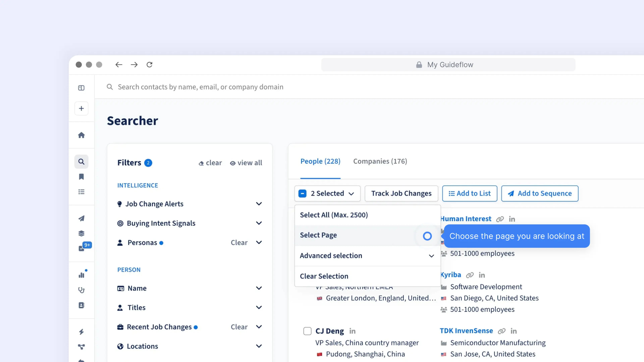The height and width of the screenshot is (362, 644).
Task: Click view all filters eye toggle
Action: (x=246, y=163)
